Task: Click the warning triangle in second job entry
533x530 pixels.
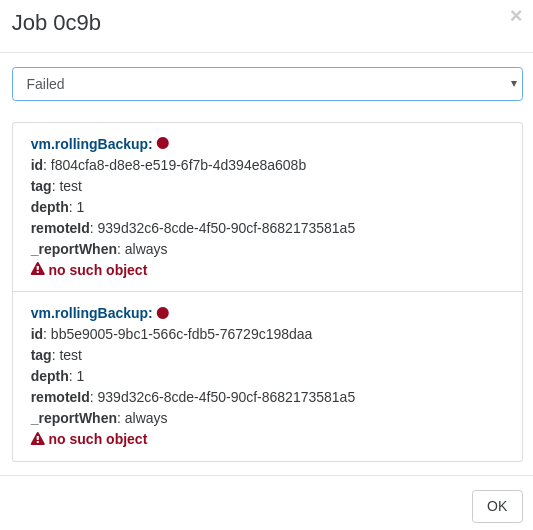Action: pyautogui.click(x=38, y=439)
